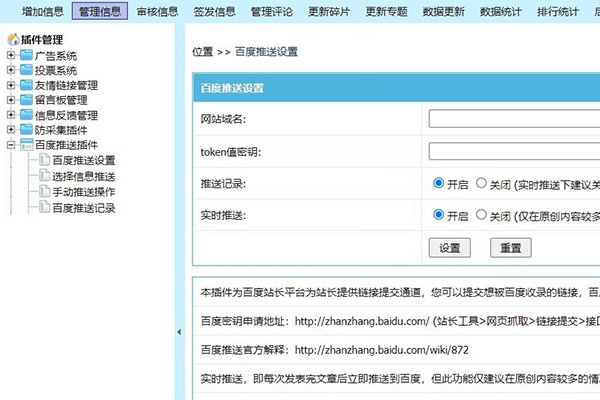The height and width of the screenshot is (400, 600).
Task: Click the folder icon beside 投票系统
Action: (26, 71)
